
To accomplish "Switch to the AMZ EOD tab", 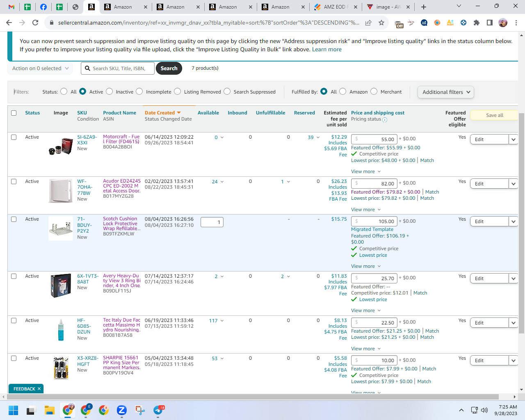I will (335, 7).
